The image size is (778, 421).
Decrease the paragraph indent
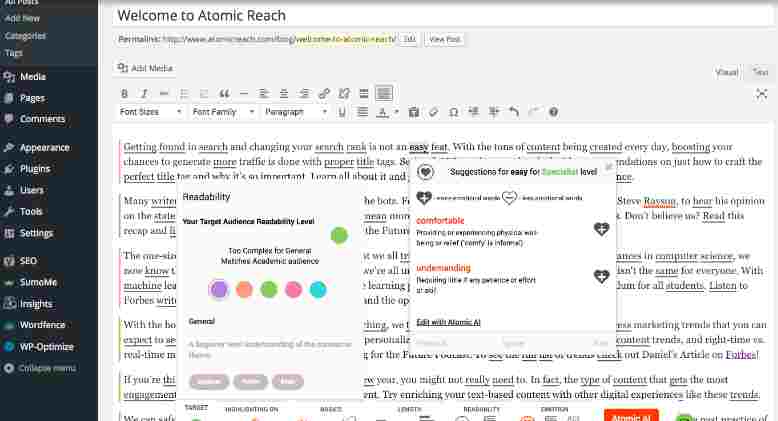pyautogui.click(x=474, y=112)
